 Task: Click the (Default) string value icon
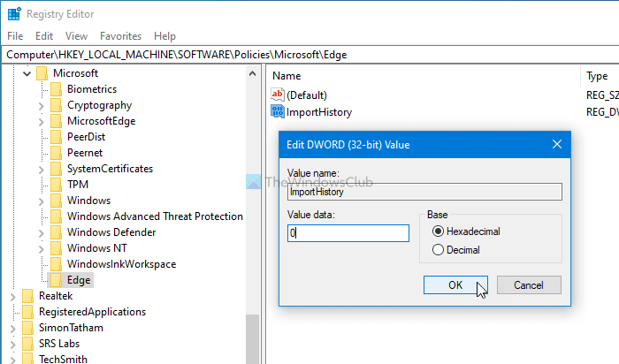point(277,95)
